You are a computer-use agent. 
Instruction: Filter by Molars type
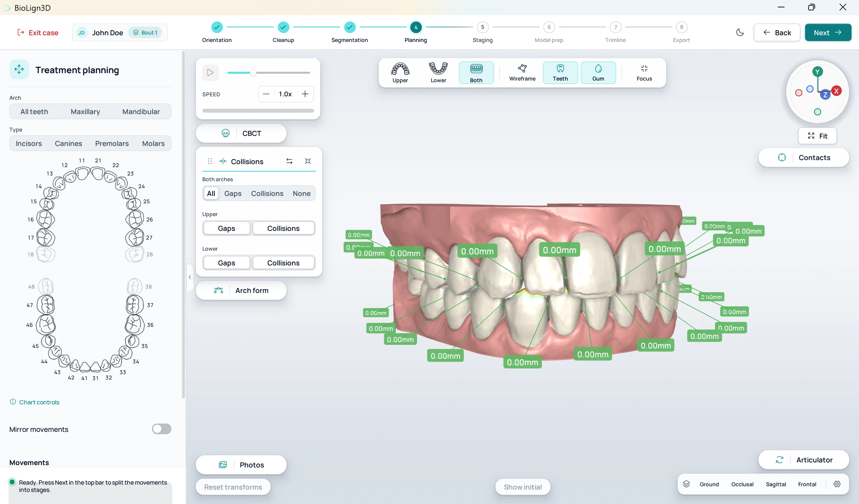(x=153, y=144)
